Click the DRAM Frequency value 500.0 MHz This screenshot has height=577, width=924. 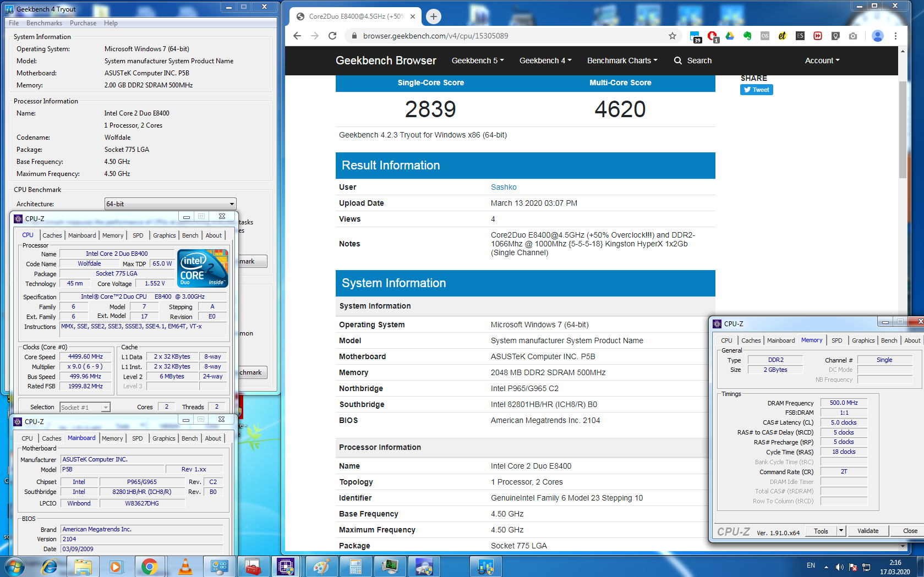pos(844,403)
